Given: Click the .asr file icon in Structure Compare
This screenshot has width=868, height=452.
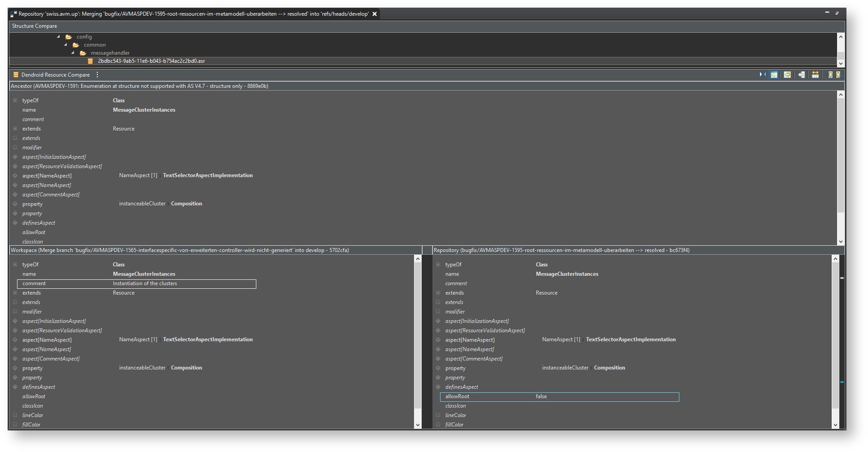Looking at the screenshot, I should (x=90, y=61).
